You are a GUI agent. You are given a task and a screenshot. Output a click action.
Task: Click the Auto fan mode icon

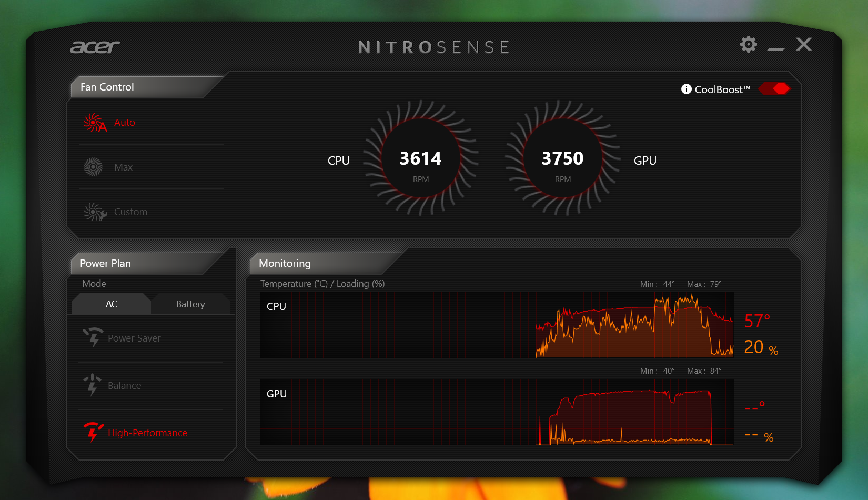95,122
